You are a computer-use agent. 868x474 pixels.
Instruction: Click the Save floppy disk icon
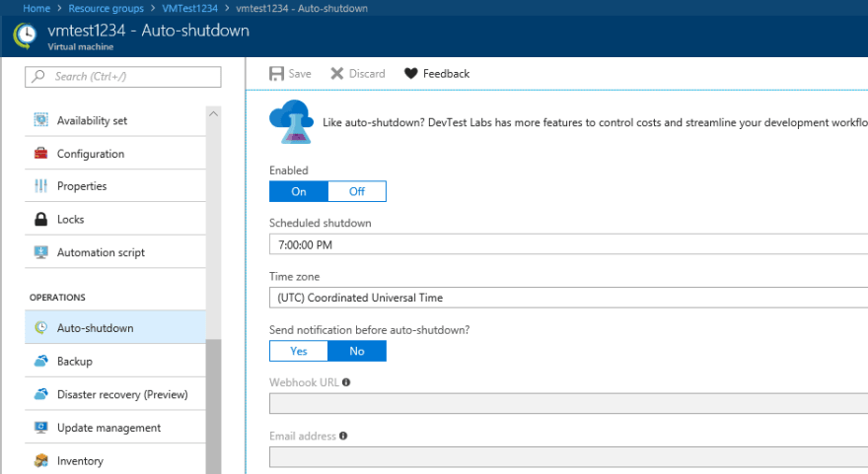[276, 74]
